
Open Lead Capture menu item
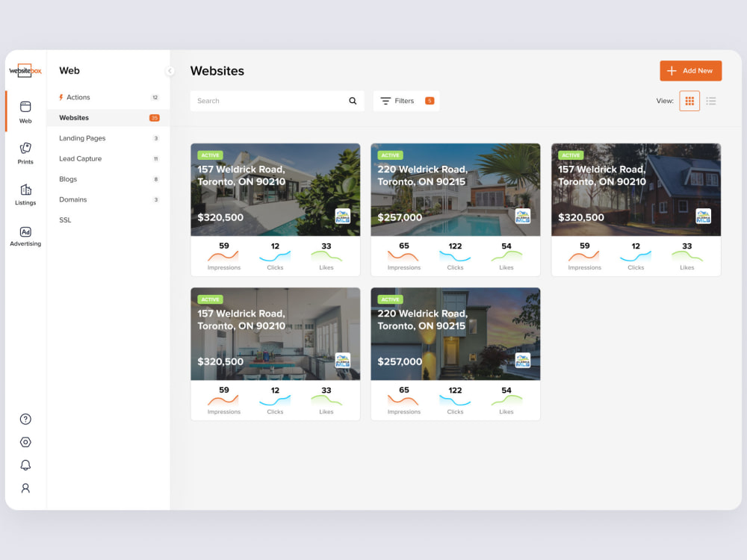click(x=108, y=158)
